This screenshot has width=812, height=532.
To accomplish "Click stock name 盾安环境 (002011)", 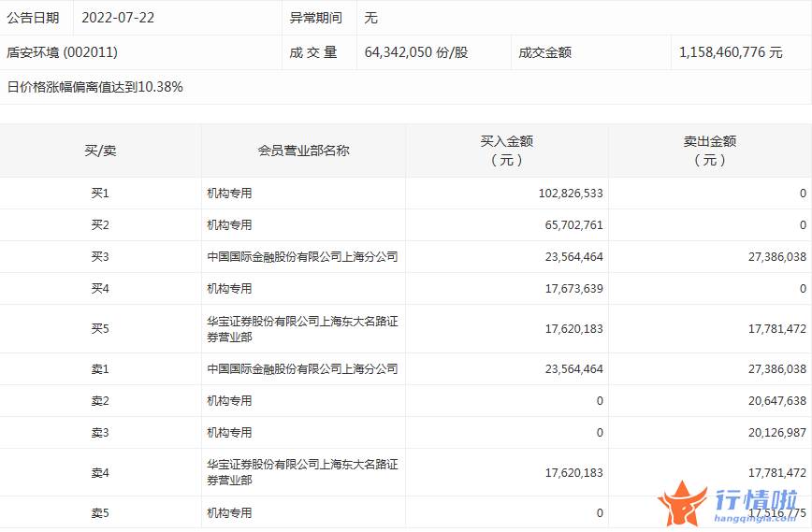I will point(62,52).
